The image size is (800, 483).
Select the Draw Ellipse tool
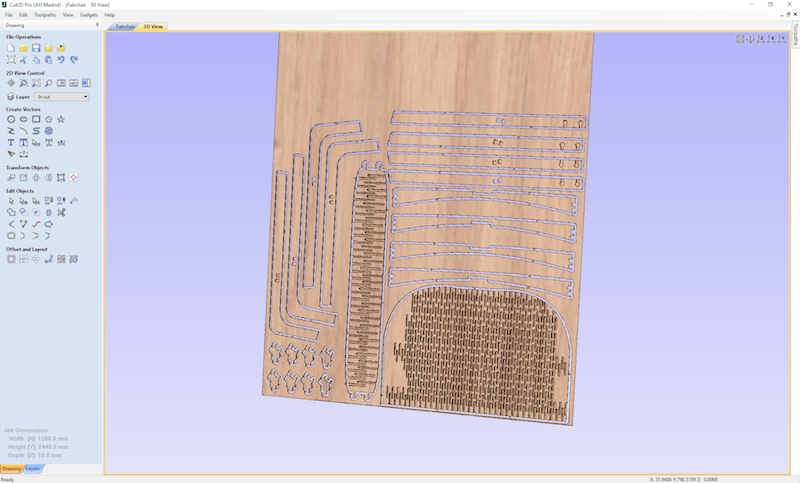23,119
